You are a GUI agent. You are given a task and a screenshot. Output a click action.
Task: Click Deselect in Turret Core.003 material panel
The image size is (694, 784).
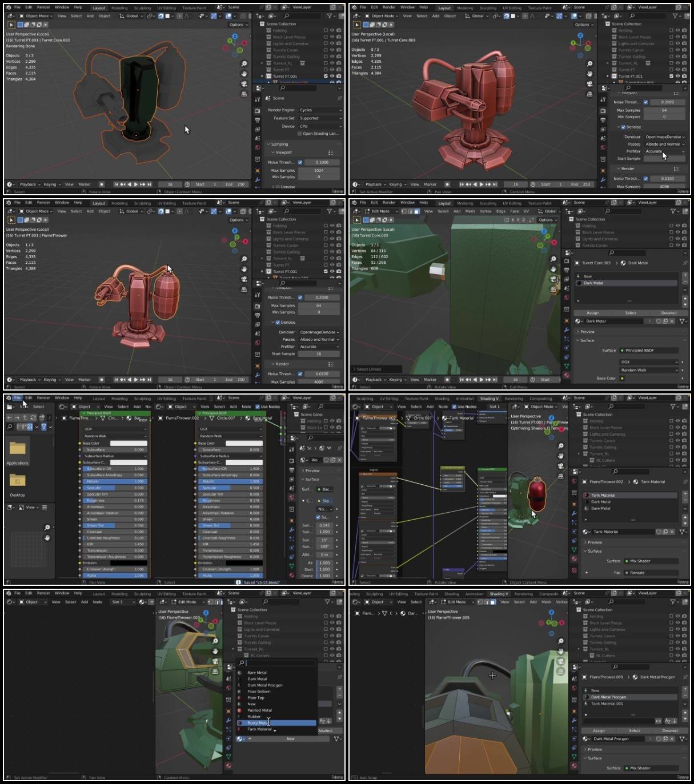click(x=669, y=313)
